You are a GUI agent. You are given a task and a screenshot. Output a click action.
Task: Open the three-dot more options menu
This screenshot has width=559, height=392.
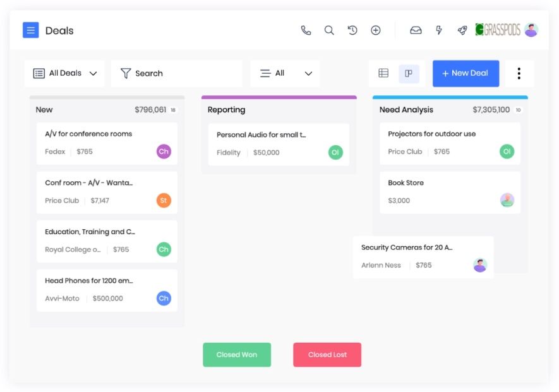pyautogui.click(x=519, y=73)
